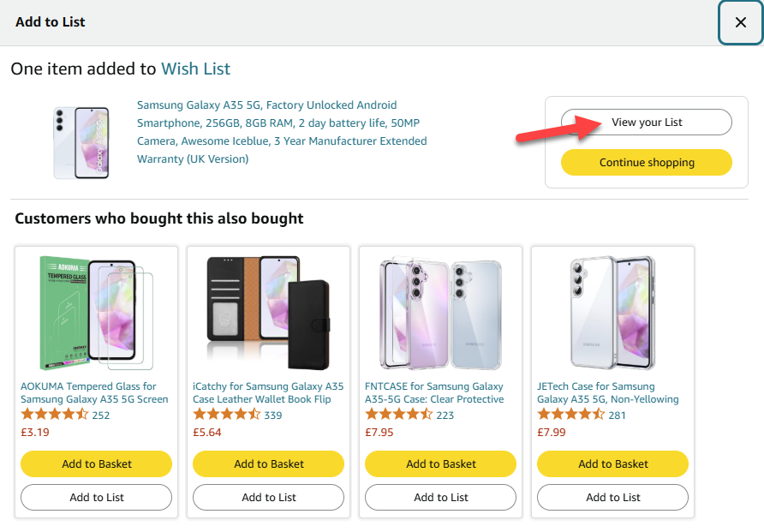The image size is (764, 532).
Task: Add the FNTCASE clear case to List
Action: click(440, 497)
